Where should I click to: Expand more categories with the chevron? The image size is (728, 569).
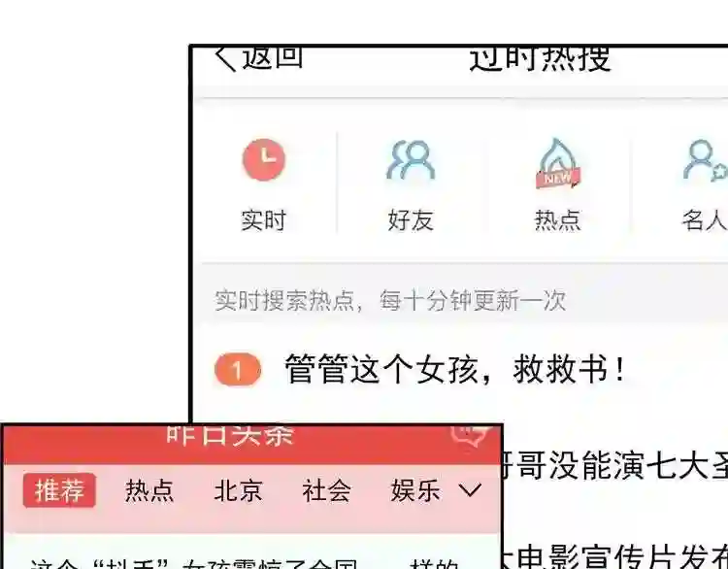point(470,490)
